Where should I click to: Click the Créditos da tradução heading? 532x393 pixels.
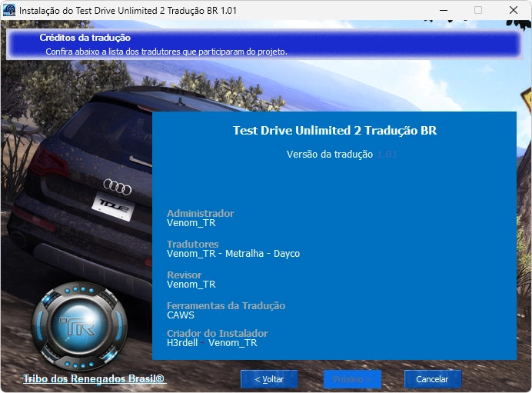(x=85, y=38)
